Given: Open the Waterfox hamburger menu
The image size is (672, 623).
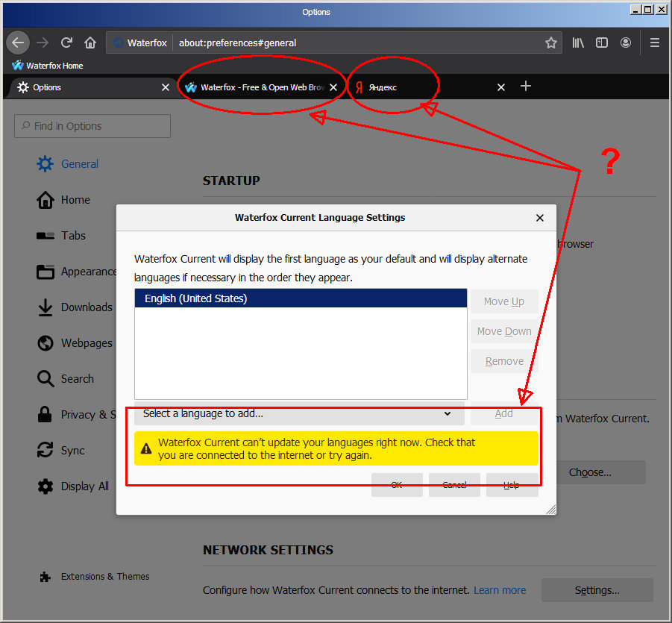Looking at the screenshot, I should [654, 43].
